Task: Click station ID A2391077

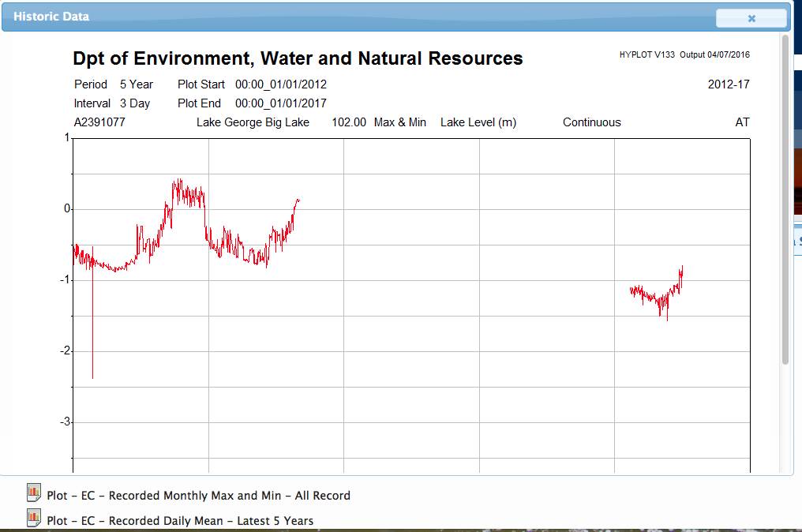Action: pyautogui.click(x=99, y=122)
